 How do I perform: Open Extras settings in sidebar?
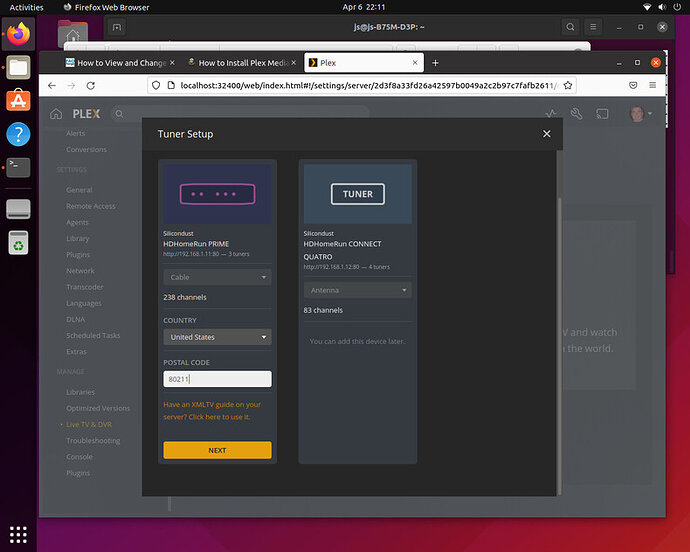77,352
